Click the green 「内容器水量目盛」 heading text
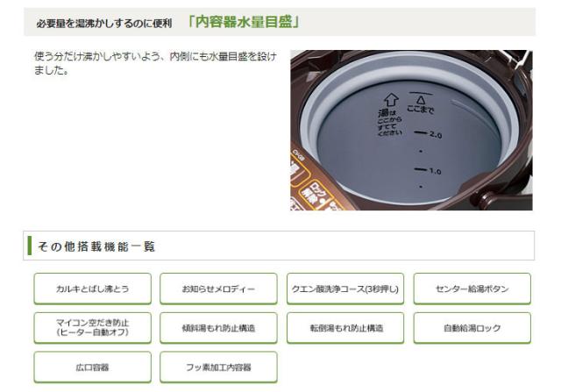The image size is (561, 392). point(244,22)
